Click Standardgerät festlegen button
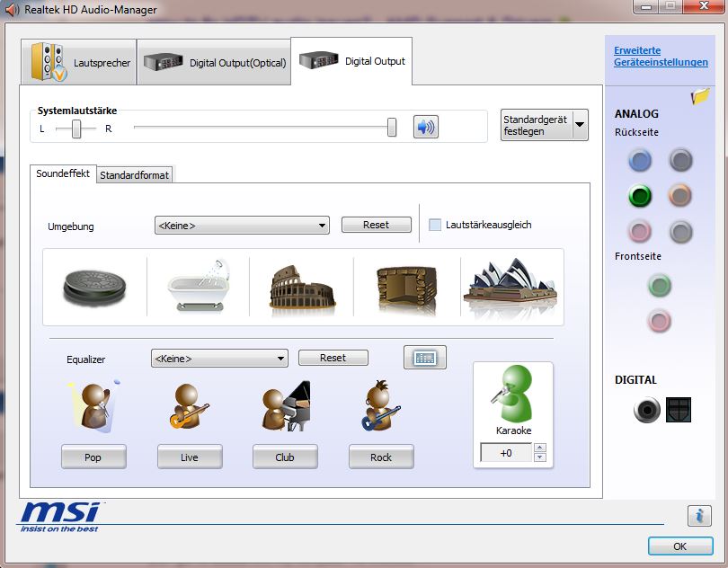728x568 pixels. point(537,125)
